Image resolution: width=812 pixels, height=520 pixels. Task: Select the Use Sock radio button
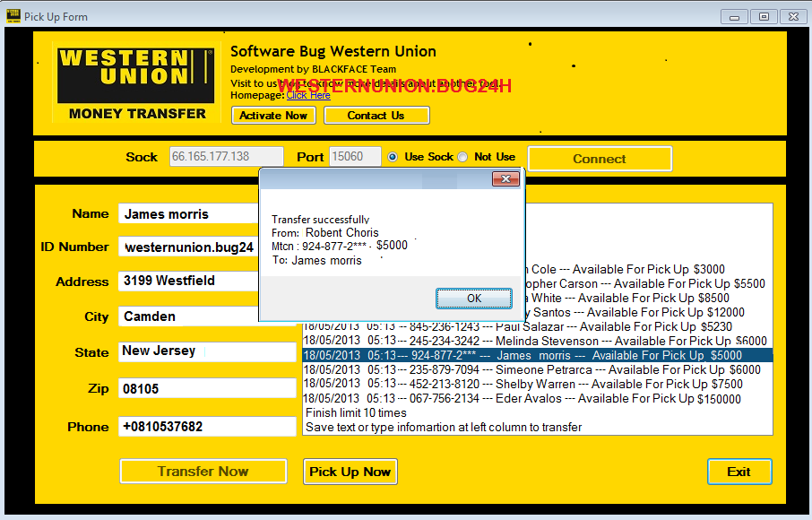click(x=393, y=157)
